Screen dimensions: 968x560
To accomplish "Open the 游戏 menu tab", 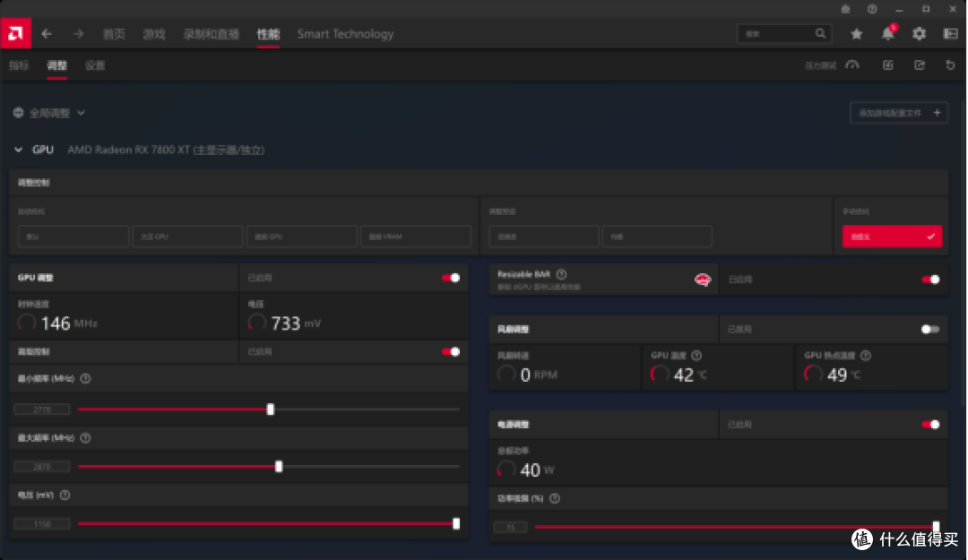I will point(154,34).
